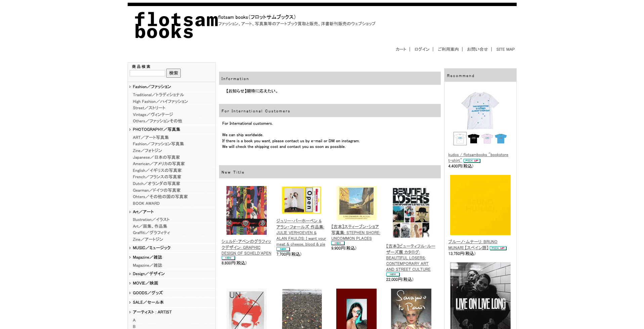This screenshot has width=644, height=329.
Task: Open the BRUNO MUNARI スペイン語 title link
Action: click(473, 245)
